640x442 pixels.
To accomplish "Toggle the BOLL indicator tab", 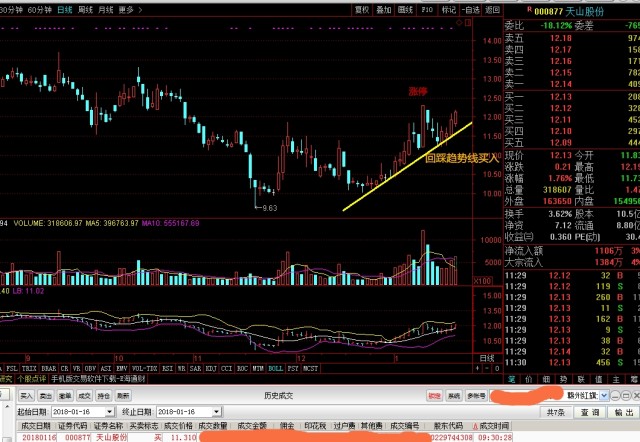I will click(x=276, y=369).
